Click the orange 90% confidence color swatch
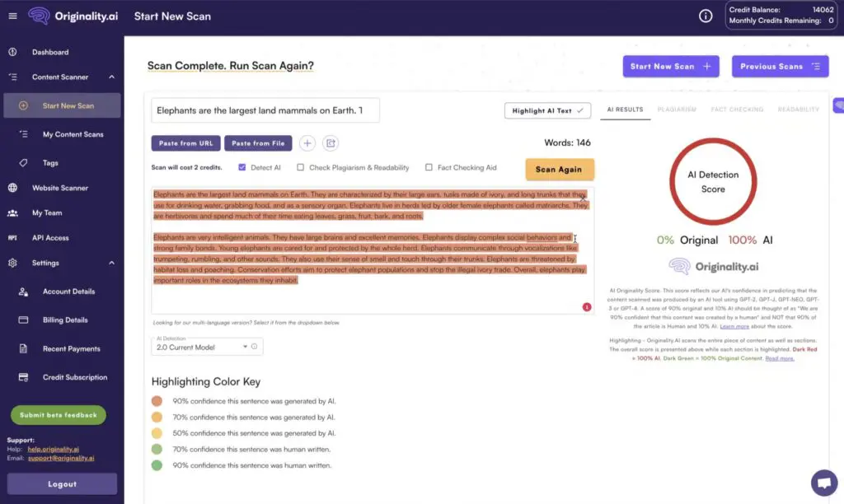 pyautogui.click(x=157, y=401)
